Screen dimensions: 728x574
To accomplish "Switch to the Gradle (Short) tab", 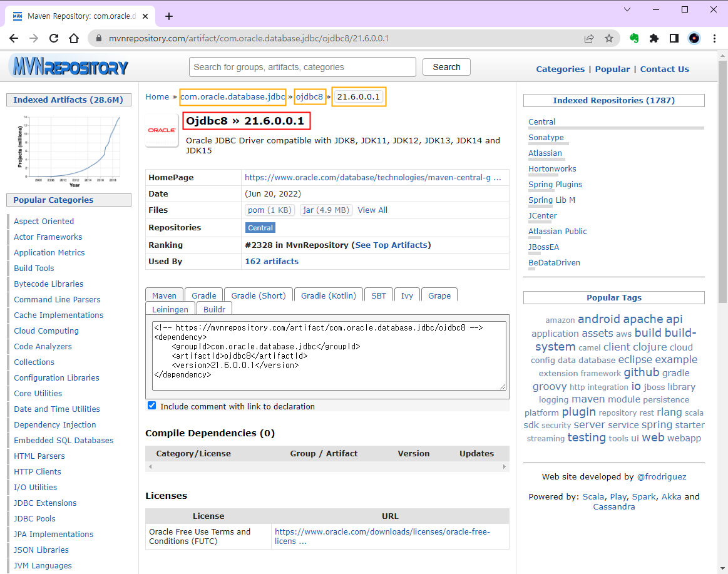I will click(259, 295).
